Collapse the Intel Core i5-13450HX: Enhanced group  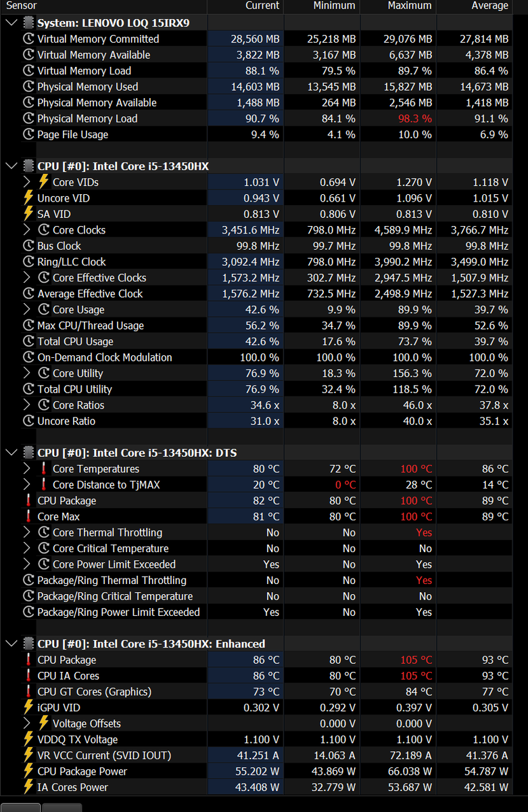pyautogui.click(x=11, y=644)
